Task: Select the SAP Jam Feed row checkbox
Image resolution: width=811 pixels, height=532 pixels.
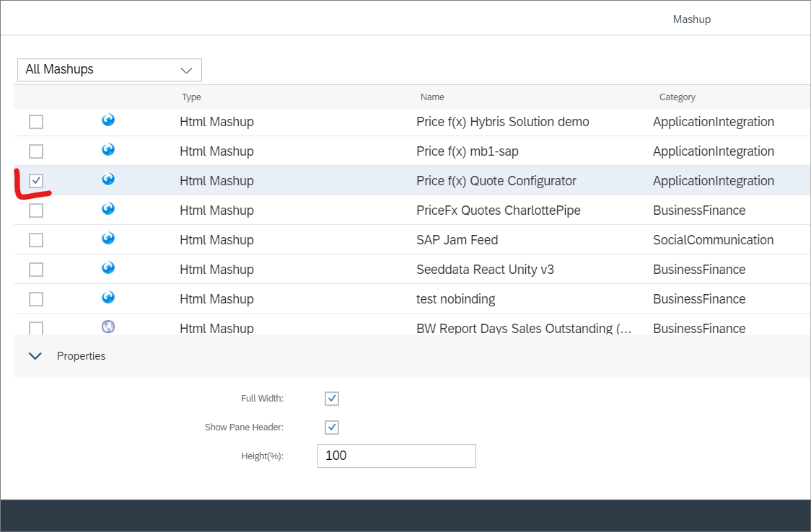Action: coord(36,240)
